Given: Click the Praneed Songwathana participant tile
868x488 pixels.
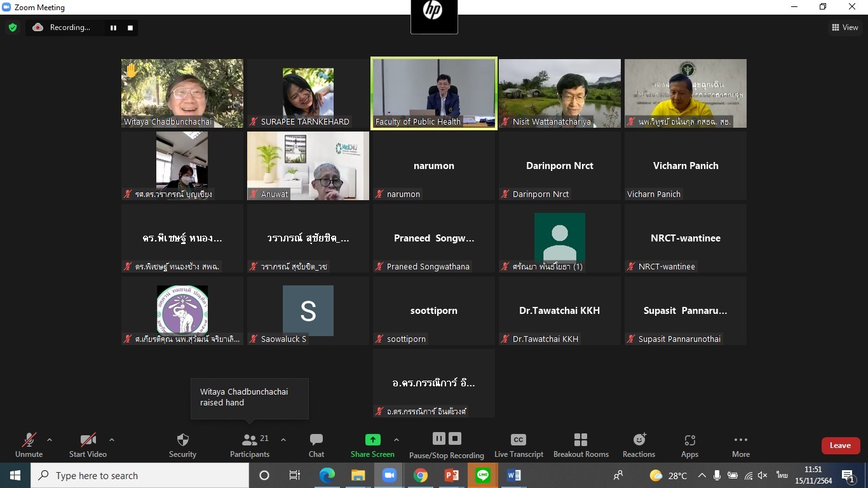Looking at the screenshot, I should [434, 238].
